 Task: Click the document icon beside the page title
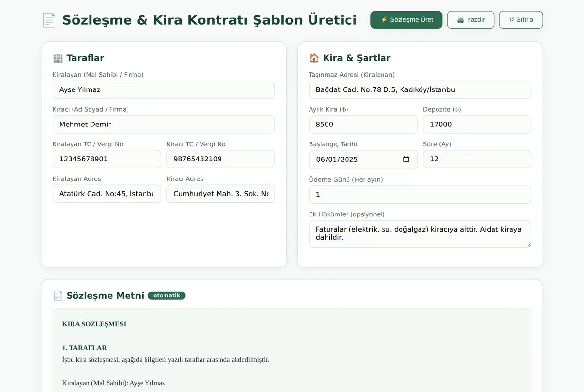click(49, 20)
